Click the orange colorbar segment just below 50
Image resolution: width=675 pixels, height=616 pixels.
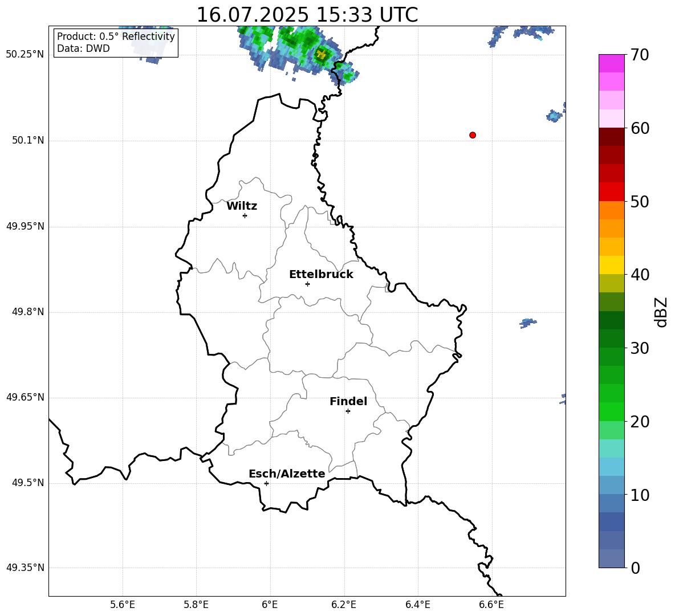pos(612,210)
